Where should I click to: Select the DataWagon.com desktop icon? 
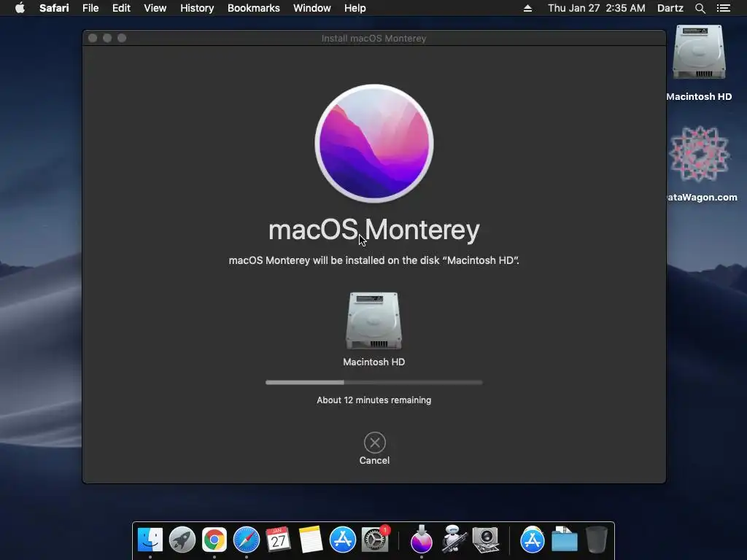click(699, 154)
